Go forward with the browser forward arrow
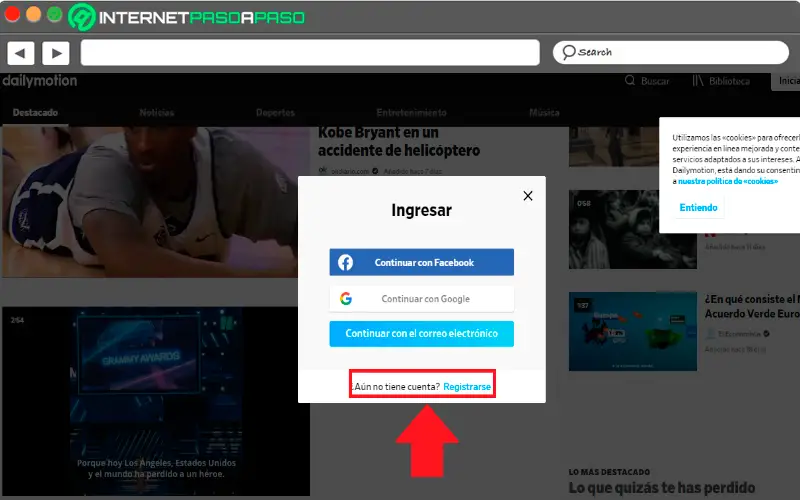 tap(56, 53)
